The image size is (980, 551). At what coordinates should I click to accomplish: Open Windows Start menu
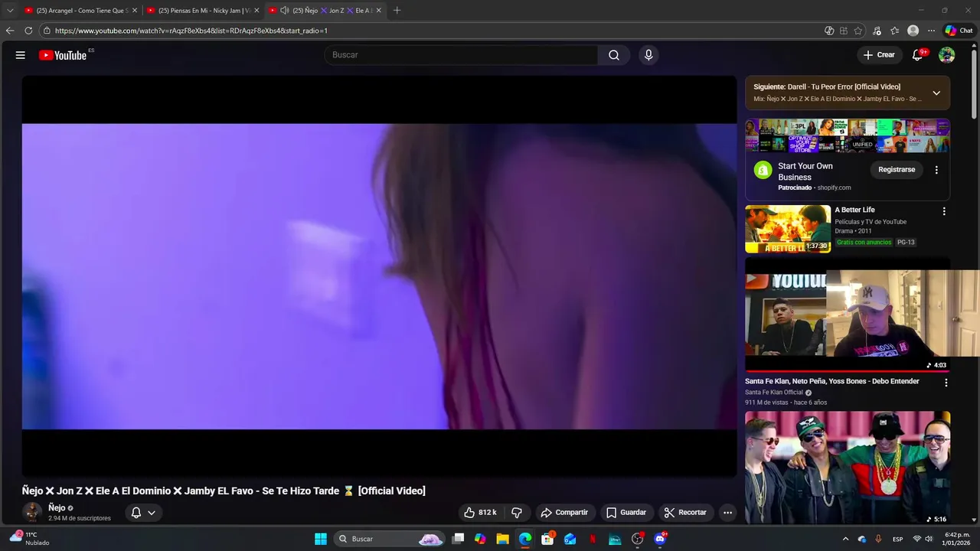[x=321, y=539]
